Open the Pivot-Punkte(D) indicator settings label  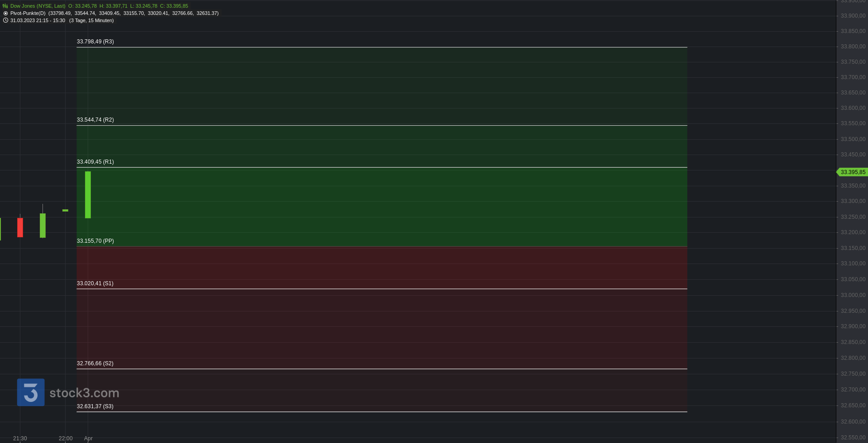click(x=28, y=13)
